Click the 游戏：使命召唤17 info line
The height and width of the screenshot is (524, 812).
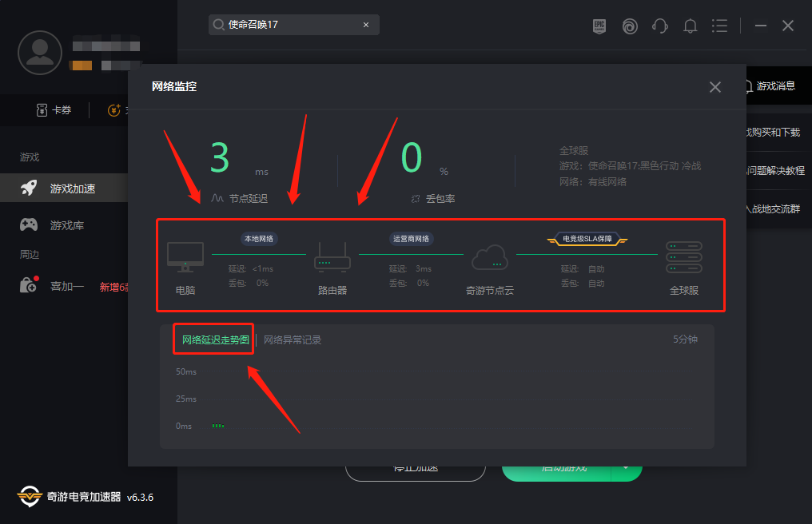tap(631, 165)
